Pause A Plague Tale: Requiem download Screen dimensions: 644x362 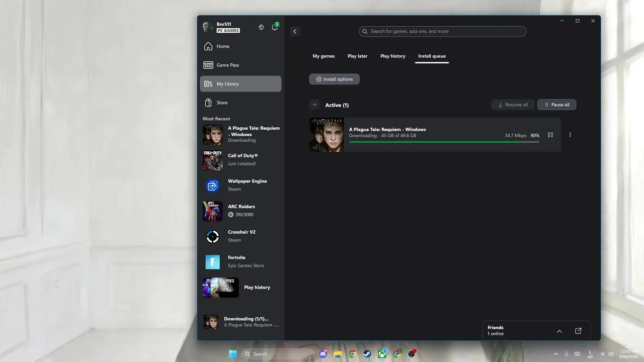[x=550, y=135]
